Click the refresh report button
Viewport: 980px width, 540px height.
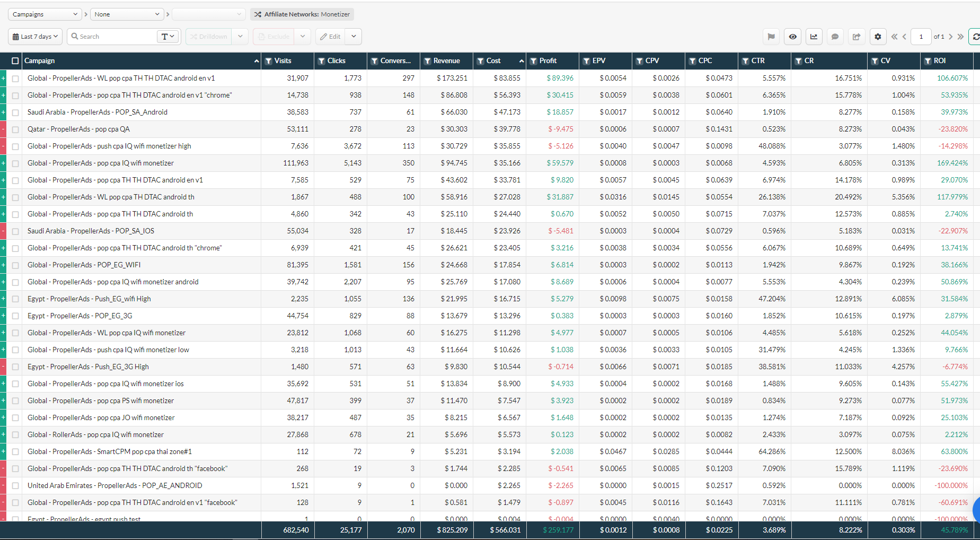click(975, 37)
